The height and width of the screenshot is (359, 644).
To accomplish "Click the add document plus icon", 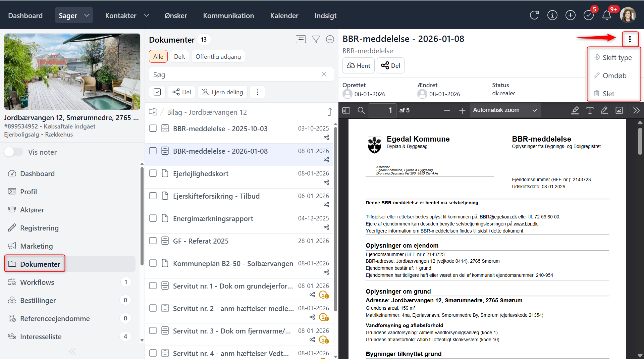I will pos(330,40).
